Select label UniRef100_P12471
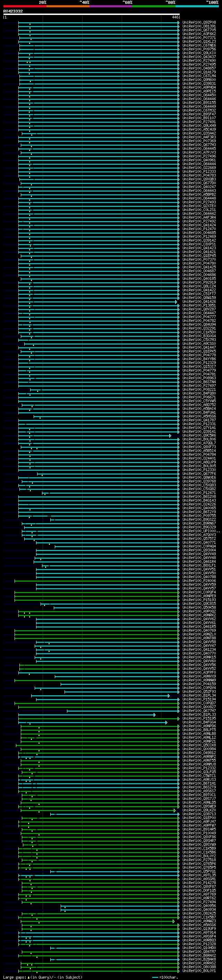222x980 pixels. [x=199, y=493]
